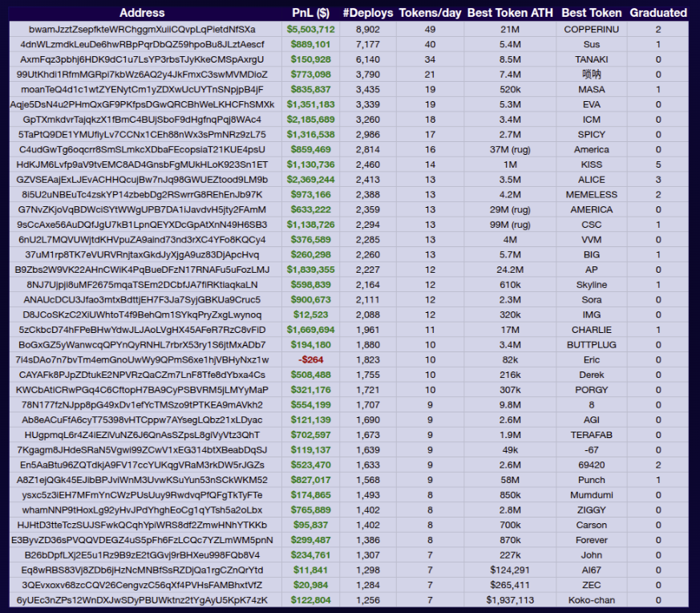Click the 9.8M ATH cell
The width and height of the screenshot is (700, 613).
point(510,405)
